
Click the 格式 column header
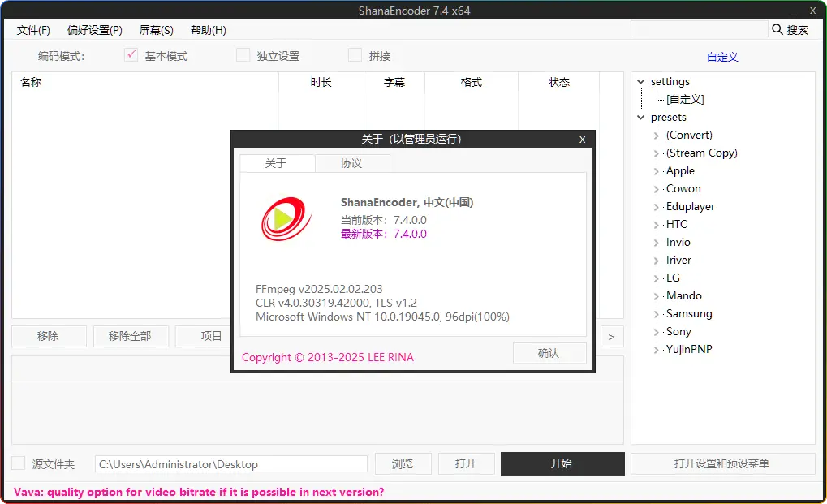(472, 82)
